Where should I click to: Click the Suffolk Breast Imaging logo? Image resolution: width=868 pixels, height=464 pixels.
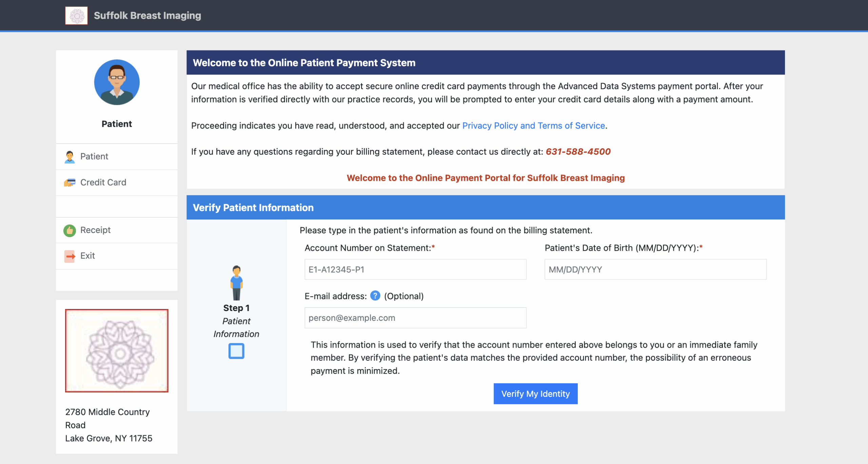76,15
